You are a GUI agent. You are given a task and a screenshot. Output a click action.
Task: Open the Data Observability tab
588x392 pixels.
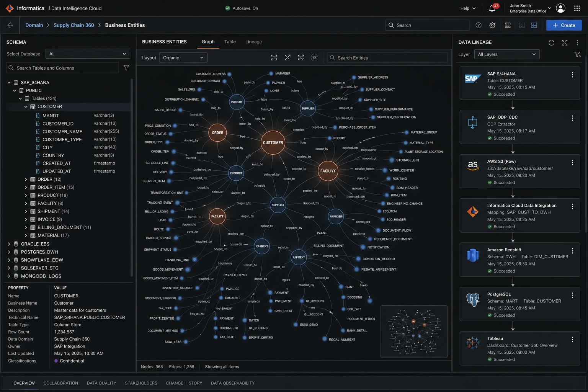point(233,383)
